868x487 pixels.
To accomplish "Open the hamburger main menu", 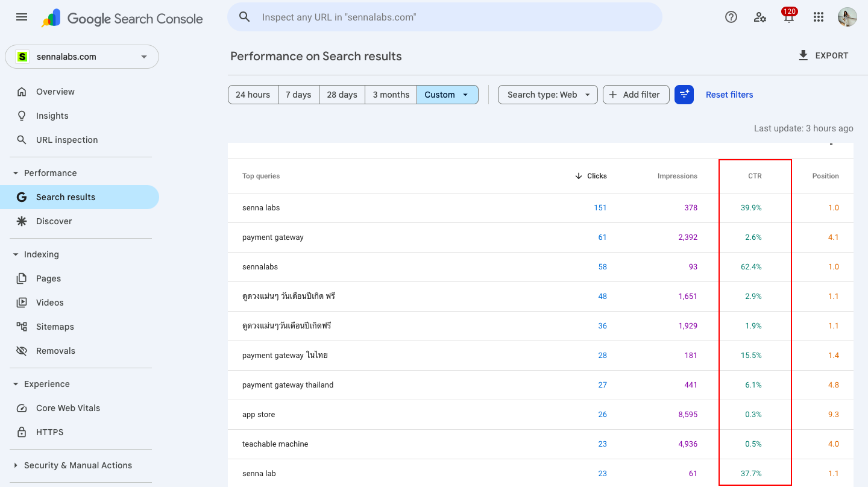I will pos(22,17).
